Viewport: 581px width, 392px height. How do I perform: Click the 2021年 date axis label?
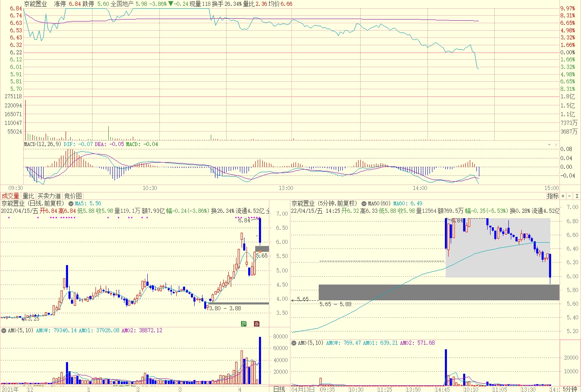10,390
